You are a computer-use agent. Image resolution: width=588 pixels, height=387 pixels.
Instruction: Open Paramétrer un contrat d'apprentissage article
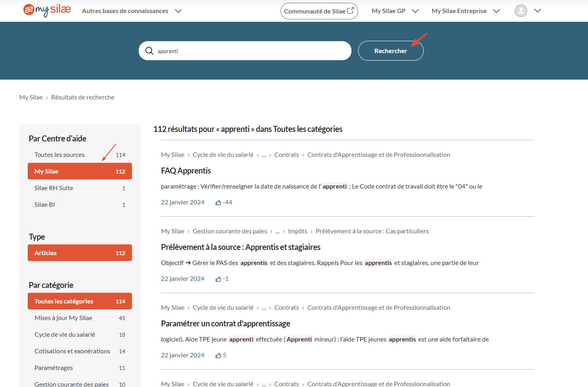pyautogui.click(x=225, y=324)
